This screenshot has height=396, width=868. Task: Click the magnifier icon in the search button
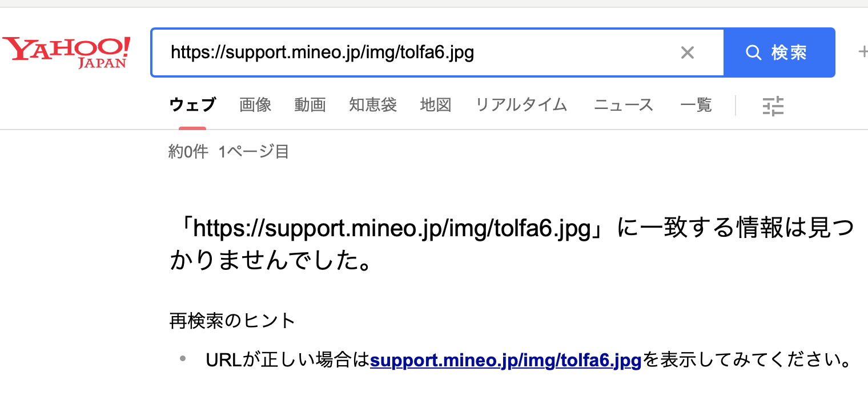click(x=754, y=53)
